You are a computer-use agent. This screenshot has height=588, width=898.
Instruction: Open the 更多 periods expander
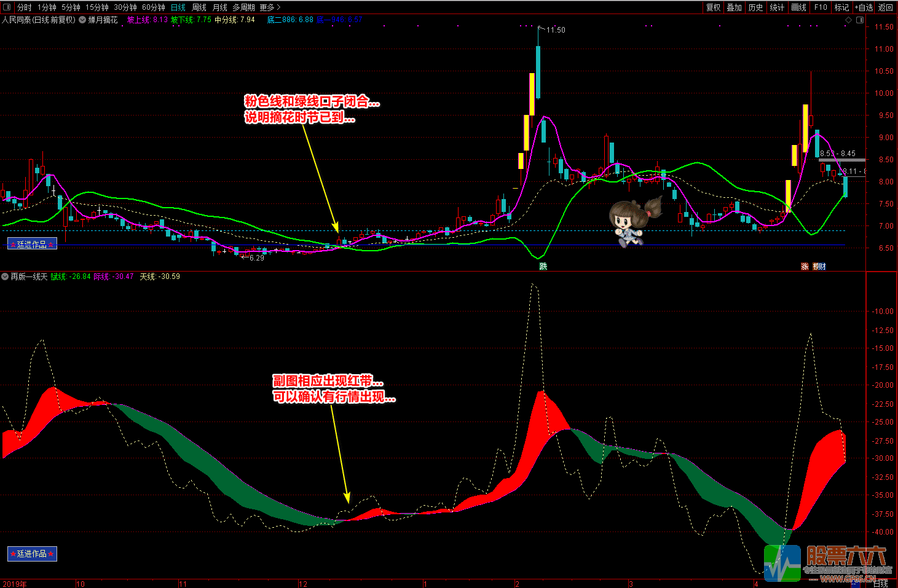point(270,7)
